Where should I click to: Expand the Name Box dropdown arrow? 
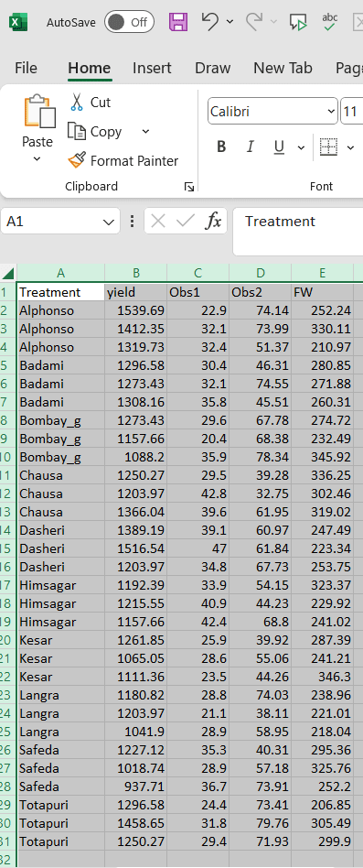point(108,222)
